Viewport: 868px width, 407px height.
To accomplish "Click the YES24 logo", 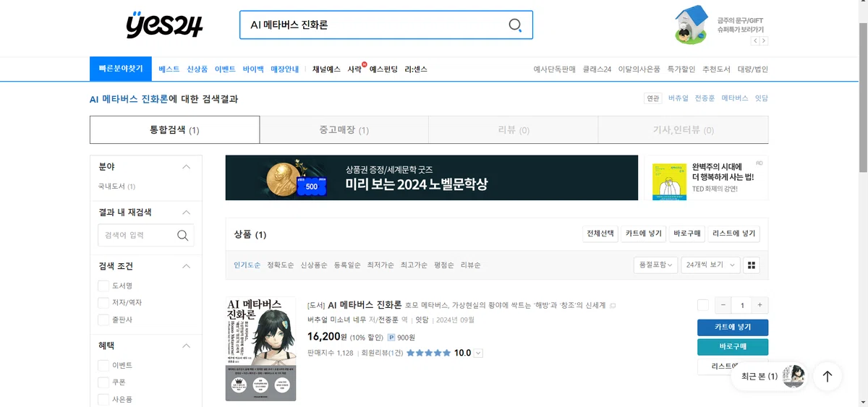I will click(165, 25).
